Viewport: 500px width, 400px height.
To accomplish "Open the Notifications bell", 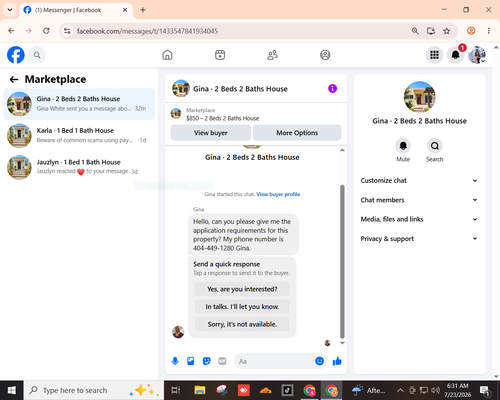I will pos(456,55).
